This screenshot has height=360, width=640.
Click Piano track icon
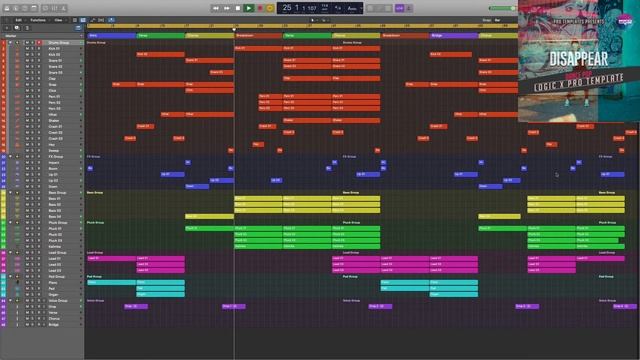(17, 282)
